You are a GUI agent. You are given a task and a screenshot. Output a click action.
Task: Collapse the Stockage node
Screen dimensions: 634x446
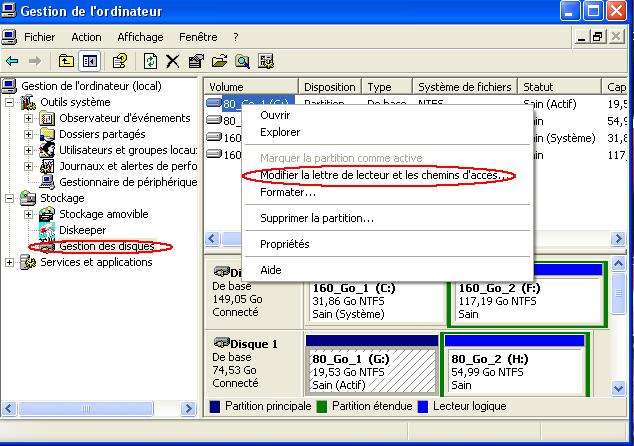click(9, 198)
